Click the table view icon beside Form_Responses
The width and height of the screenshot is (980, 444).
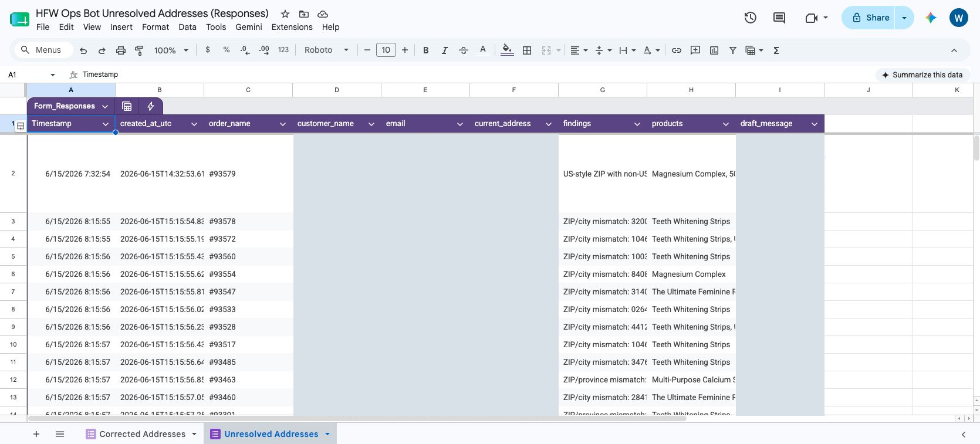[127, 106]
